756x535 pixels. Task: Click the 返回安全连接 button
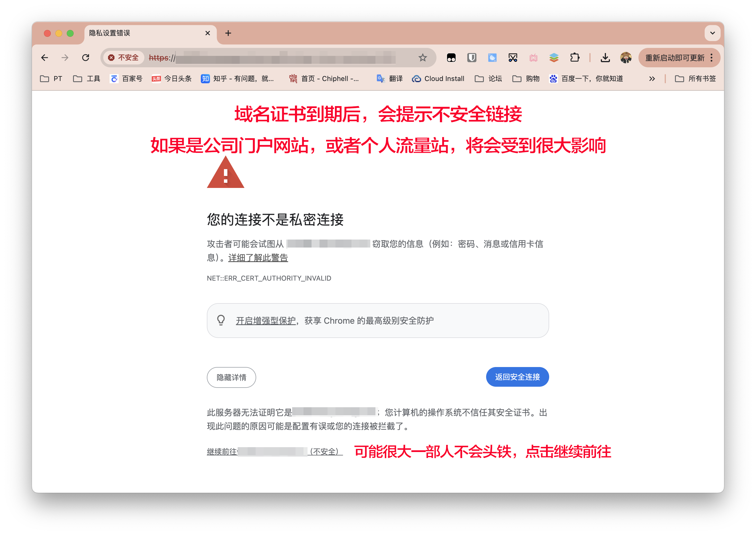[x=517, y=376]
